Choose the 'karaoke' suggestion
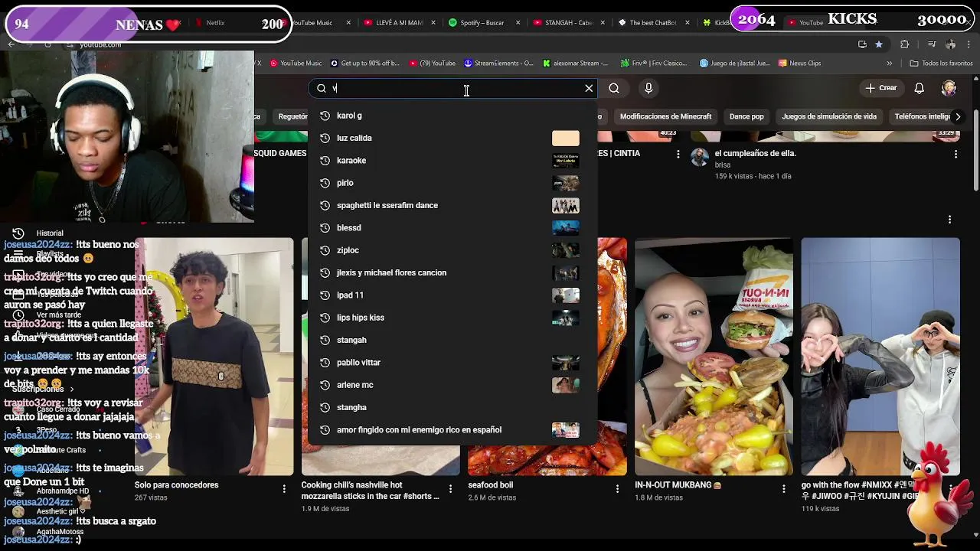 [452, 161]
